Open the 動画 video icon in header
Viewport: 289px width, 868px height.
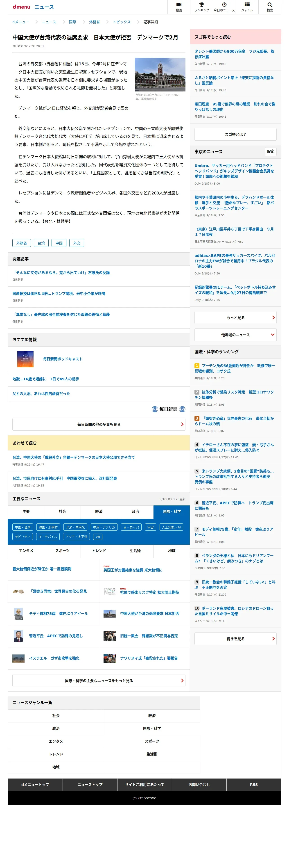coord(179,7)
